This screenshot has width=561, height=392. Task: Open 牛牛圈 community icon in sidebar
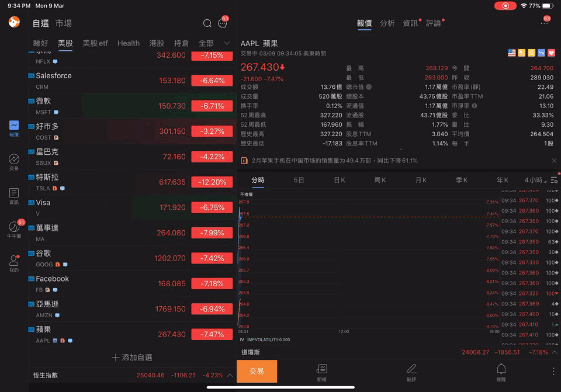coord(15,229)
